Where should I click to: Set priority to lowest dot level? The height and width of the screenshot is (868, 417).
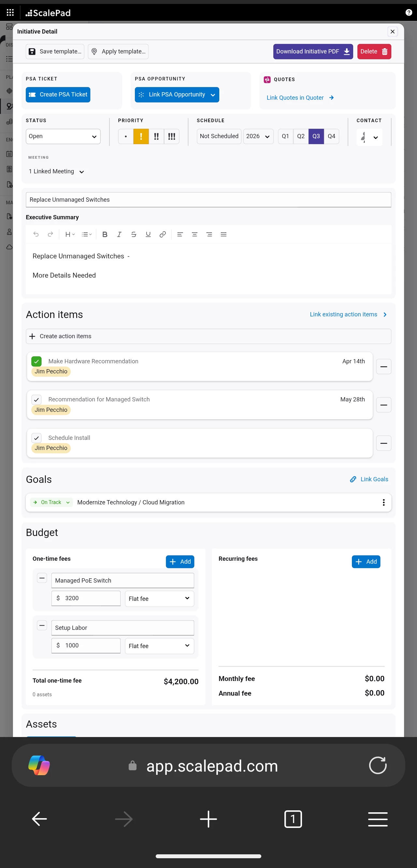[x=126, y=137]
